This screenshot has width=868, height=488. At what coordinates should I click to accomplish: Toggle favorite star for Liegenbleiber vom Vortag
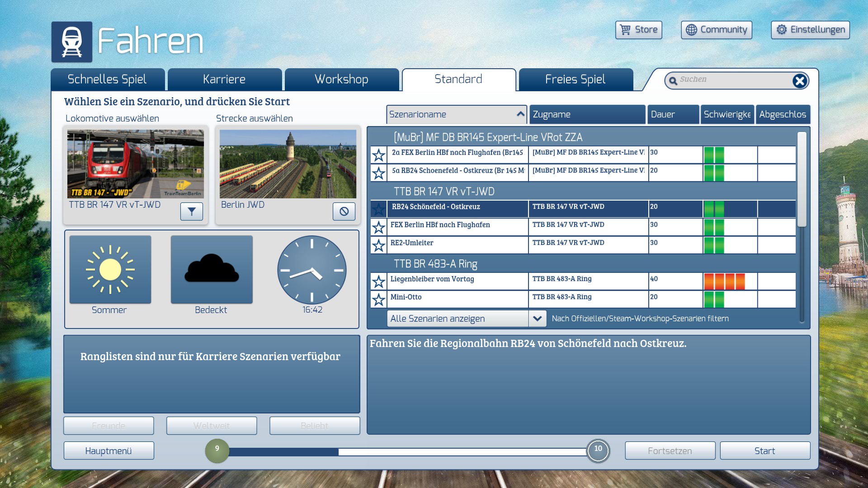coord(378,282)
